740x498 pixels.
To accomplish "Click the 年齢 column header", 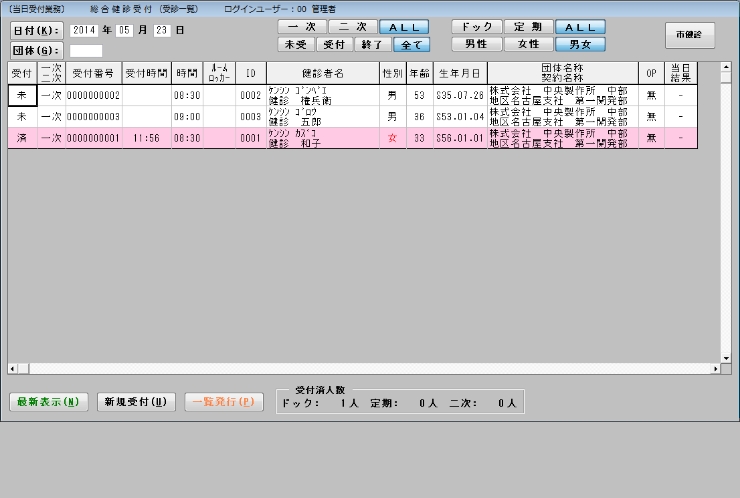I will click(420, 73).
